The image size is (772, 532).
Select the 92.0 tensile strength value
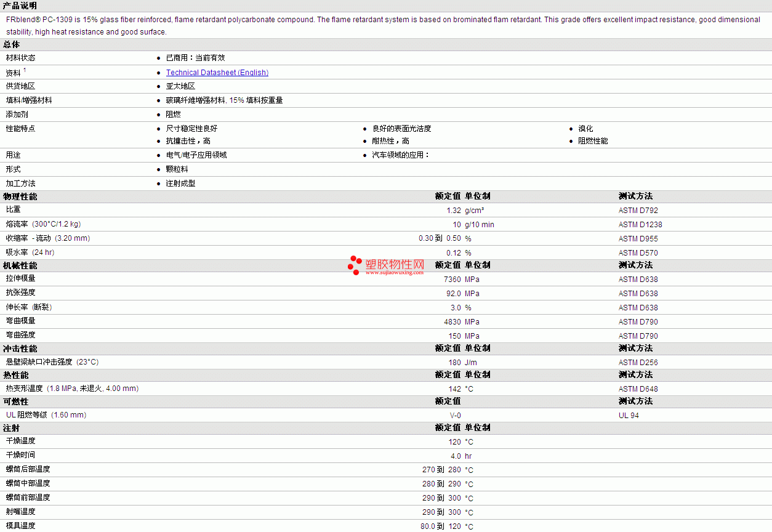pos(454,294)
